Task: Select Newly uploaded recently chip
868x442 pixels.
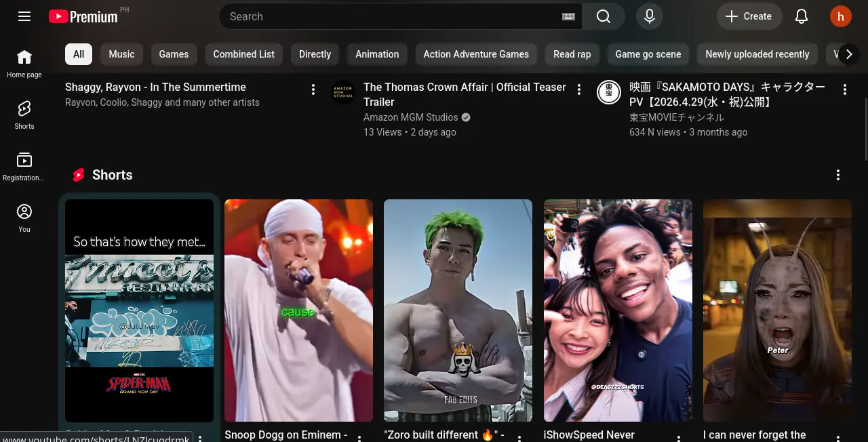Action: [757, 54]
